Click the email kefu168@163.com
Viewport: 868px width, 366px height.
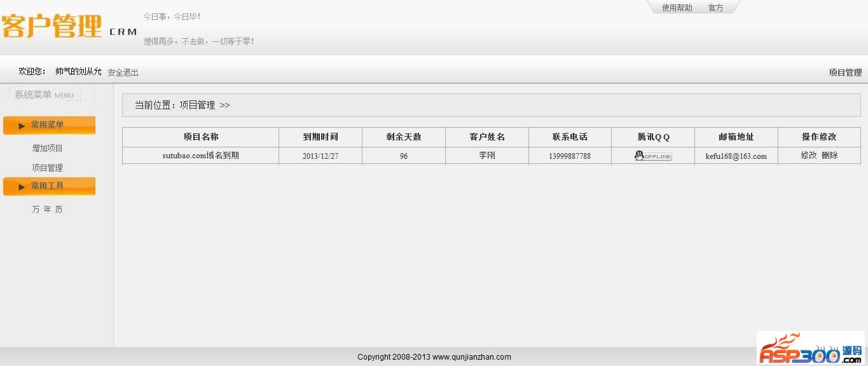736,156
